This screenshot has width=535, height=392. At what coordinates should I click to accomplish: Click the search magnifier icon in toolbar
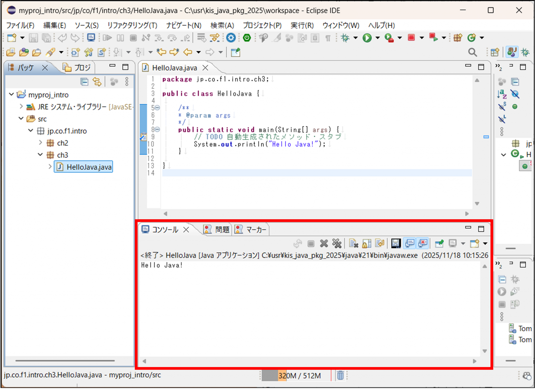pyautogui.click(x=472, y=52)
